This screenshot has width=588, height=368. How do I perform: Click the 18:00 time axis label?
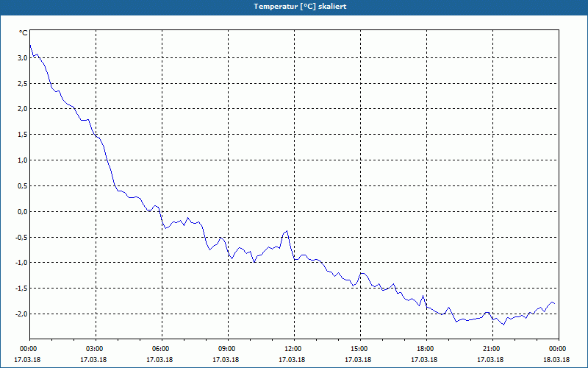426,349
